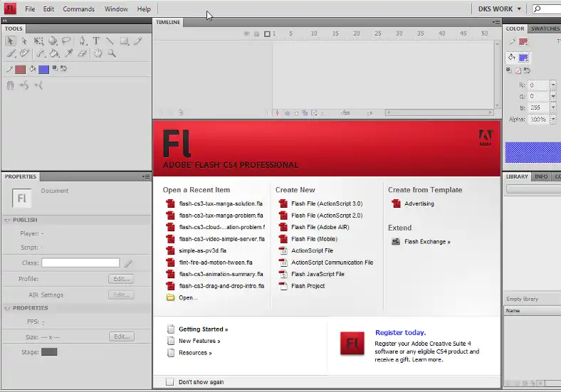Viewport: 561px width, 392px height.
Task: Choose the Eyedropper tool
Action: tap(69, 53)
